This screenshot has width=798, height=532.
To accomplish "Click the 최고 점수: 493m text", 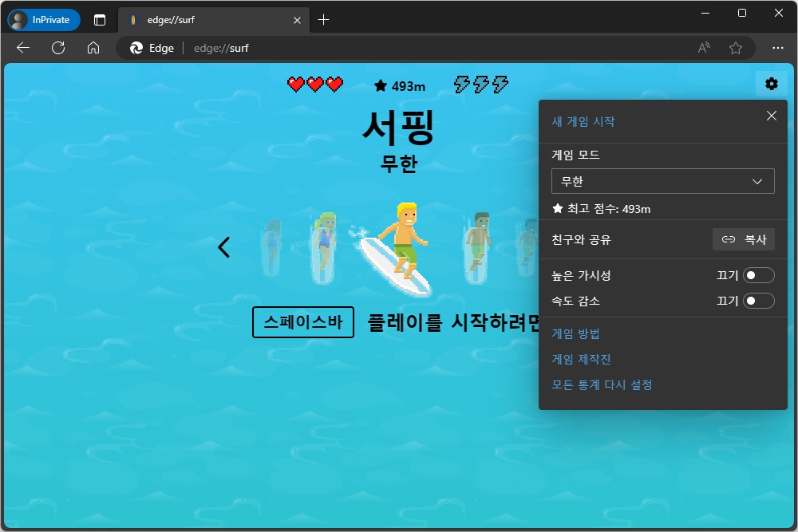I will click(602, 209).
